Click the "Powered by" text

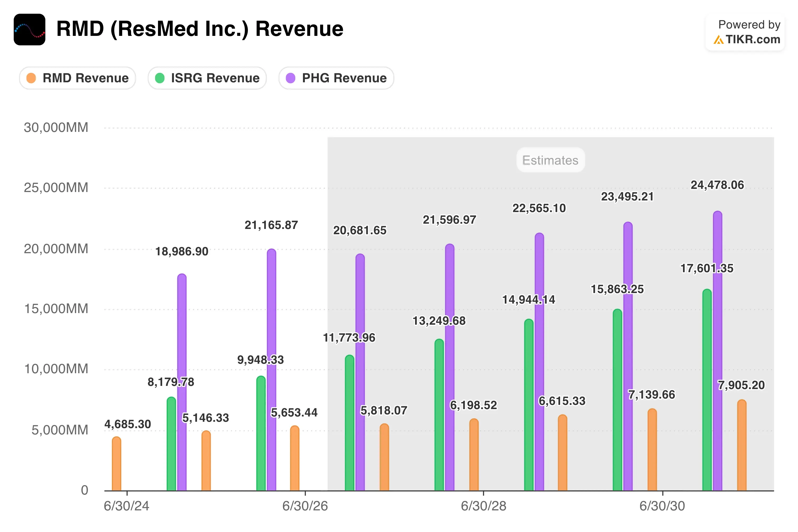coord(749,25)
